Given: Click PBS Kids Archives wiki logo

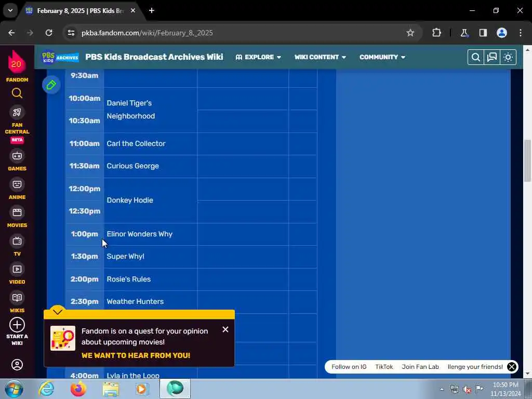Looking at the screenshot, I should [60, 57].
